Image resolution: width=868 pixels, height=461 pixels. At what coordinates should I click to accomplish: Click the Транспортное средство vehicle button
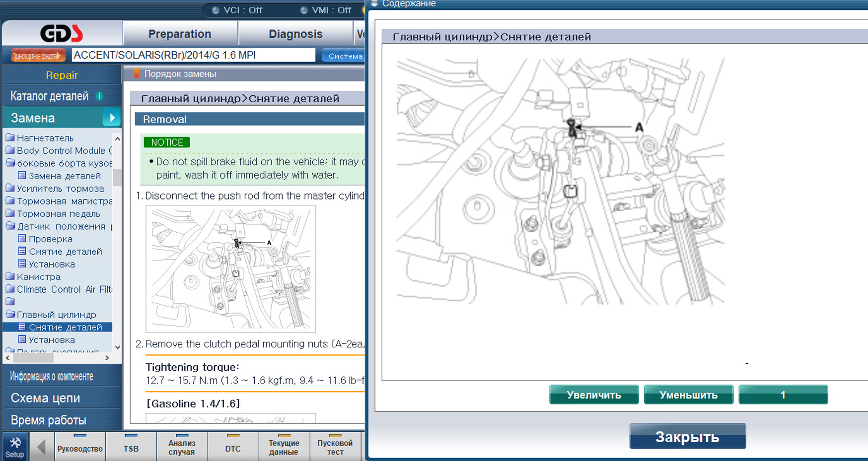pyautogui.click(x=38, y=56)
